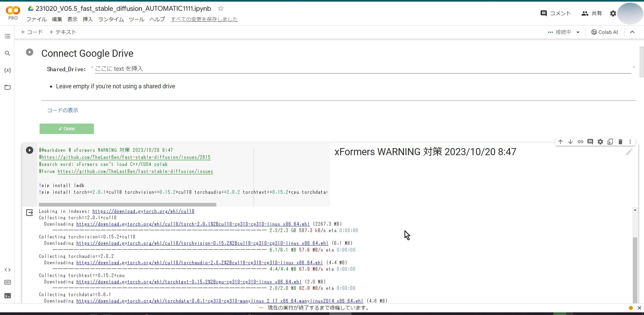The width and height of the screenshot is (644, 315).
Task: Star the notebook title
Action: coord(221,8)
